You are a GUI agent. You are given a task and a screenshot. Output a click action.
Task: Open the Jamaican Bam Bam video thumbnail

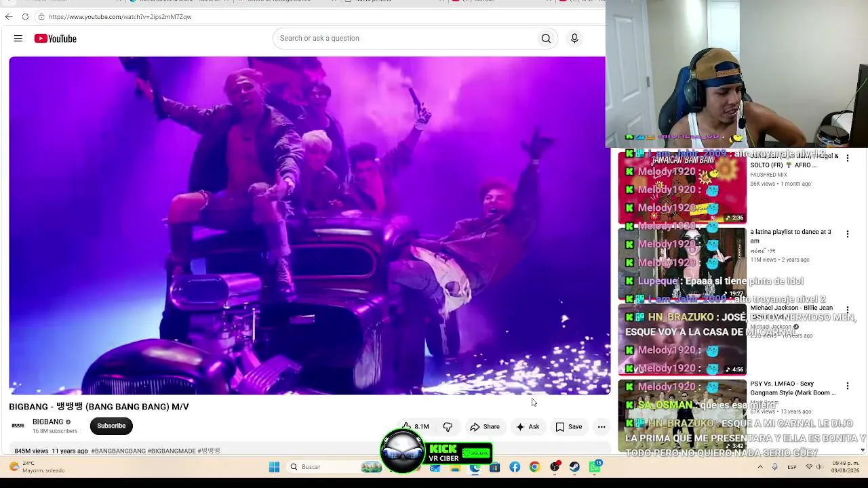pos(682,187)
